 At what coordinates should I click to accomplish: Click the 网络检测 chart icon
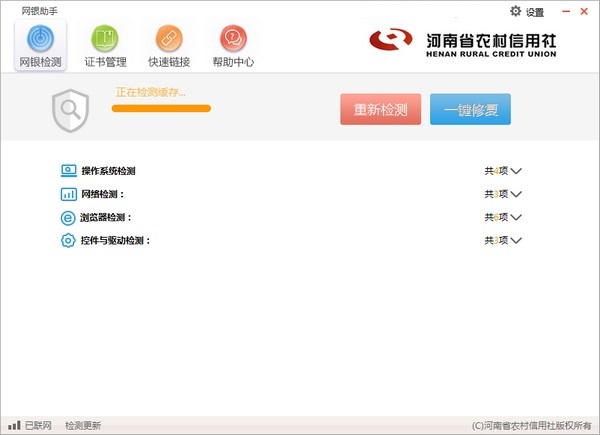(68, 194)
